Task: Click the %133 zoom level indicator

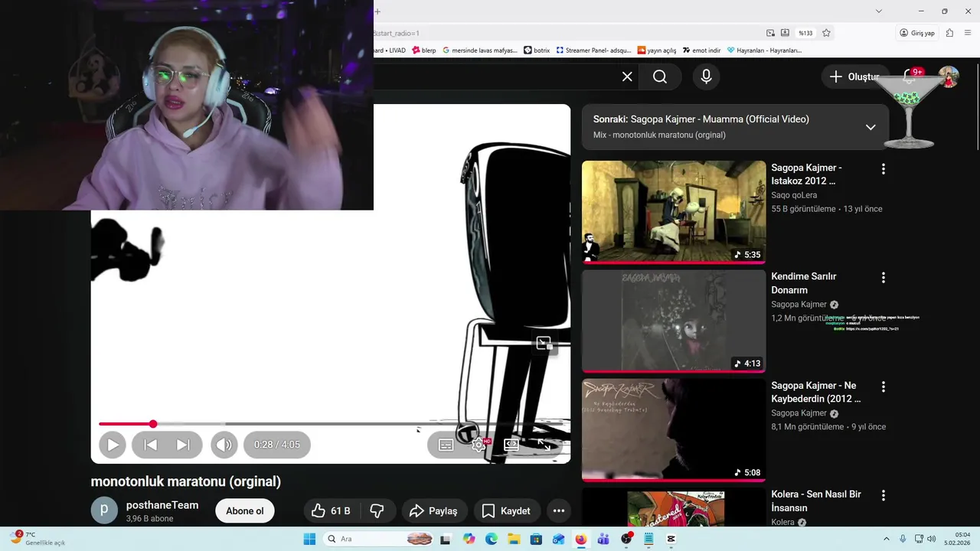Action: click(x=805, y=33)
